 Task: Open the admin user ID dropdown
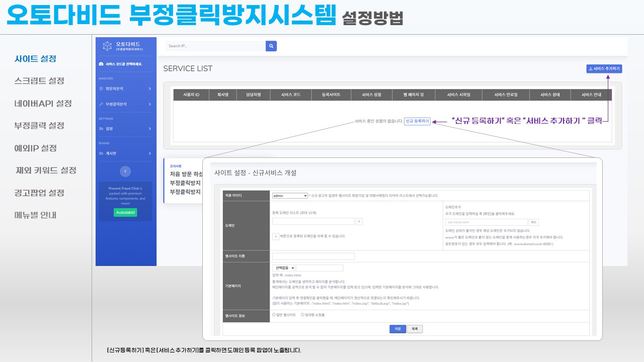289,196
